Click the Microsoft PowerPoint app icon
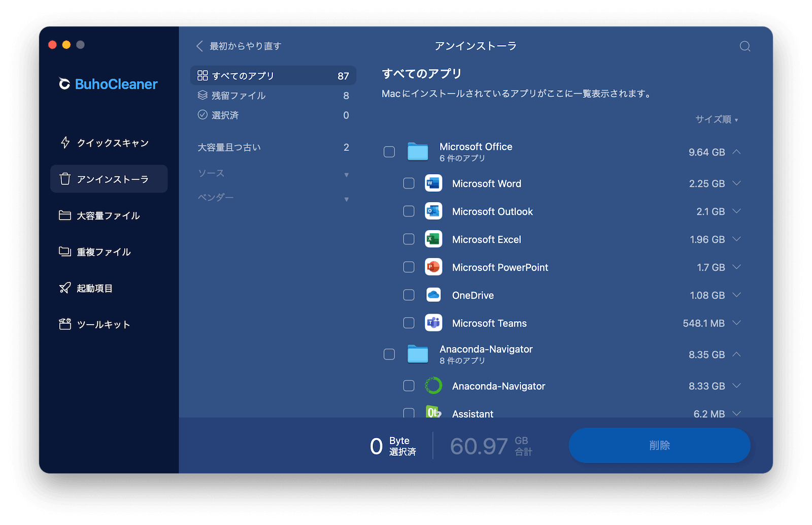Viewport: 812px width, 525px height. click(x=433, y=267)
